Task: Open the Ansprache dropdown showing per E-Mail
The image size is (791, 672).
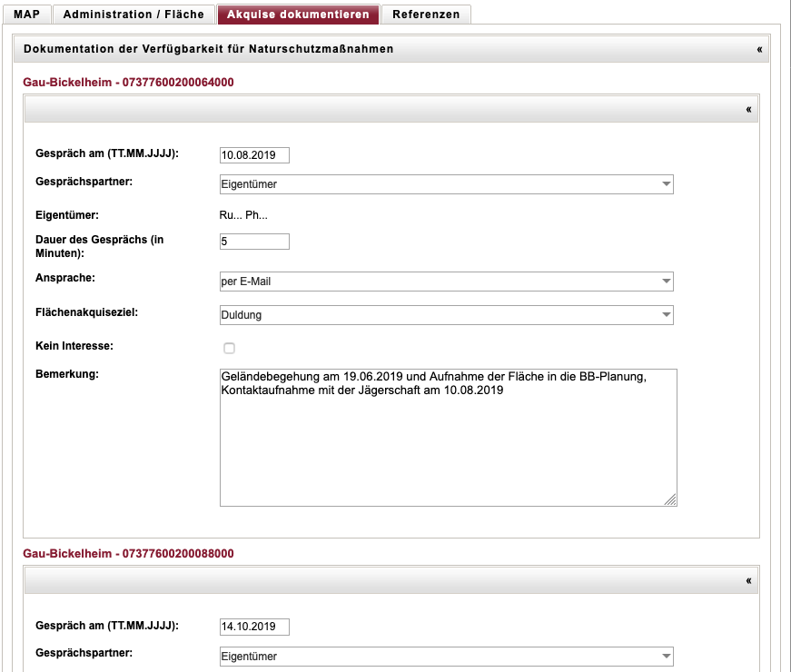Action: [446, 282]
